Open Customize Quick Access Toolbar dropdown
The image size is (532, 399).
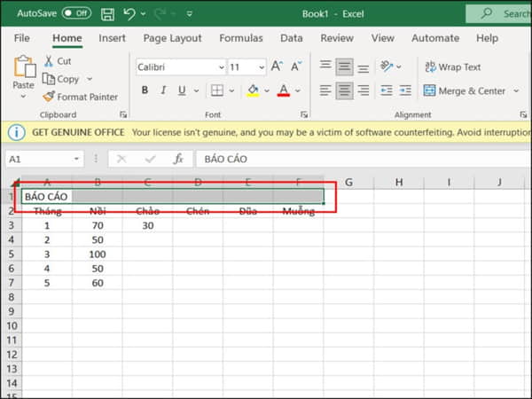pyautogui.click(x=190, y=14)
